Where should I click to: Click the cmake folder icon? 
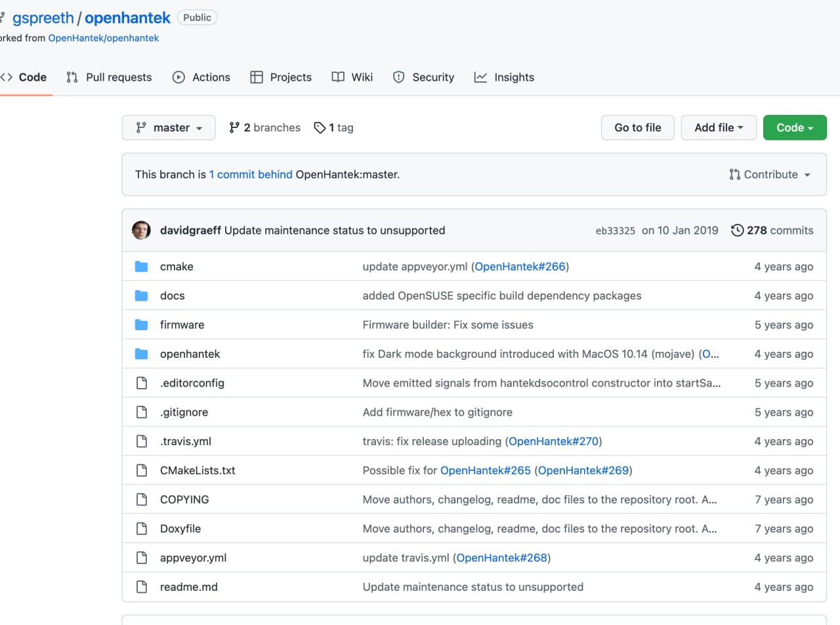tap(141, 267)
